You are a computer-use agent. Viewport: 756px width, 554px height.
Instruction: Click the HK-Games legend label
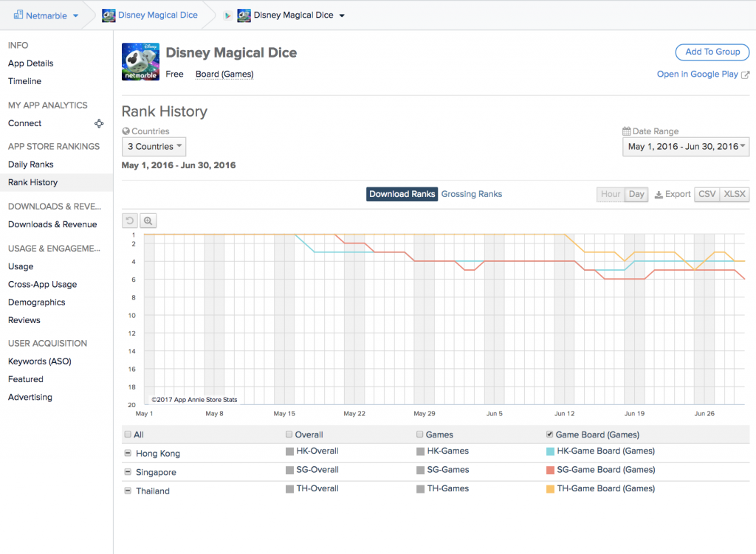448,451
